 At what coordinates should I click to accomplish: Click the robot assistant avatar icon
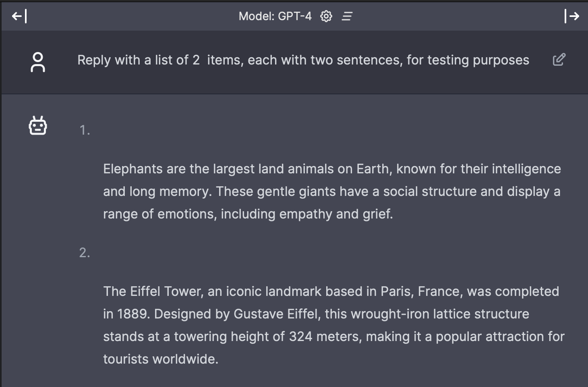pos(38,125)
